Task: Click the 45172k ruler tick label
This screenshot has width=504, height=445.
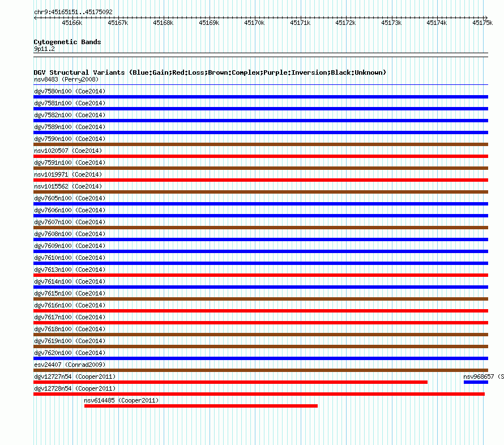Action: pyautogui.click(x=345, y=23)
